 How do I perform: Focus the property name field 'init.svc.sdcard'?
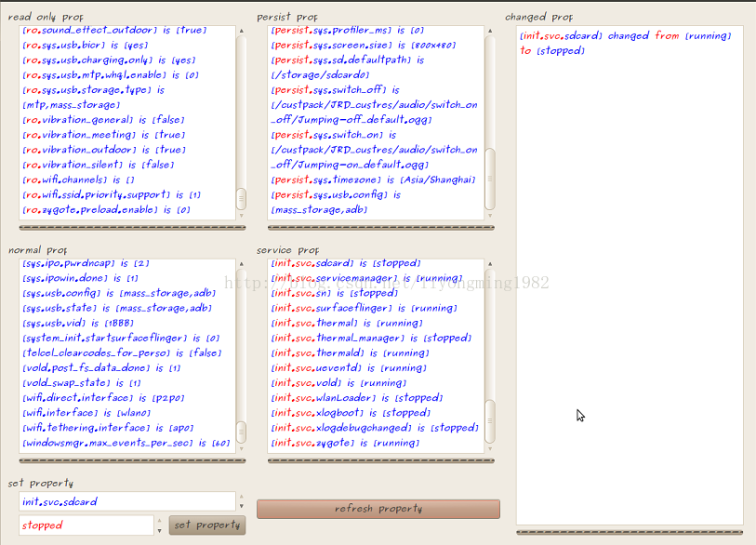point(127,501)
